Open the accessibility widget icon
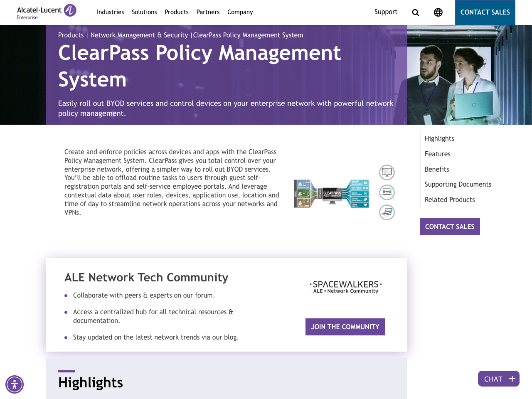532x399 pixels. [x=15, y=384]
